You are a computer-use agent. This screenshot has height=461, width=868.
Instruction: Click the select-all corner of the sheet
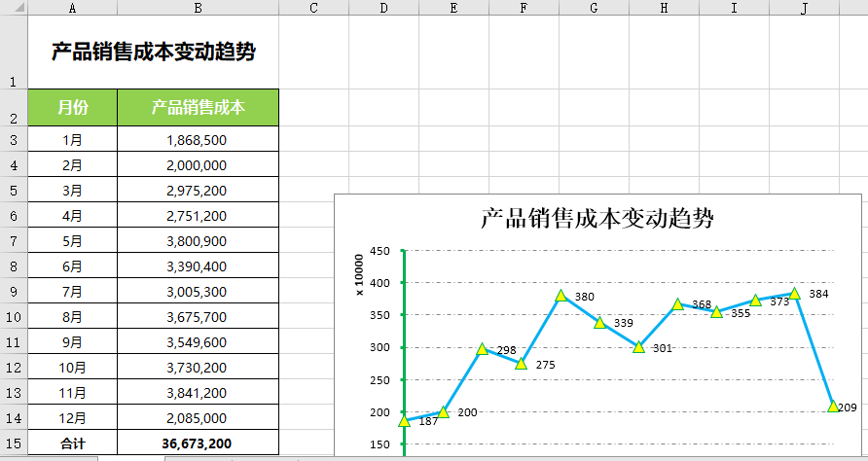(14, 8)
